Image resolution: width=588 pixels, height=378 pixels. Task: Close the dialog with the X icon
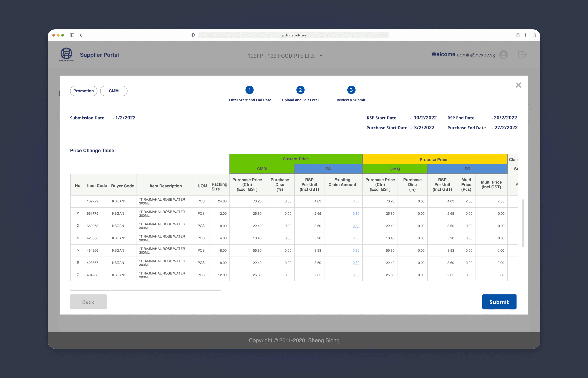tap(518, 85)
